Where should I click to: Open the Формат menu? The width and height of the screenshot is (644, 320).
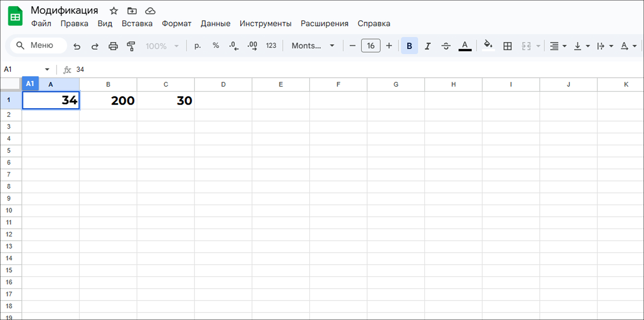tap(176, 24)
